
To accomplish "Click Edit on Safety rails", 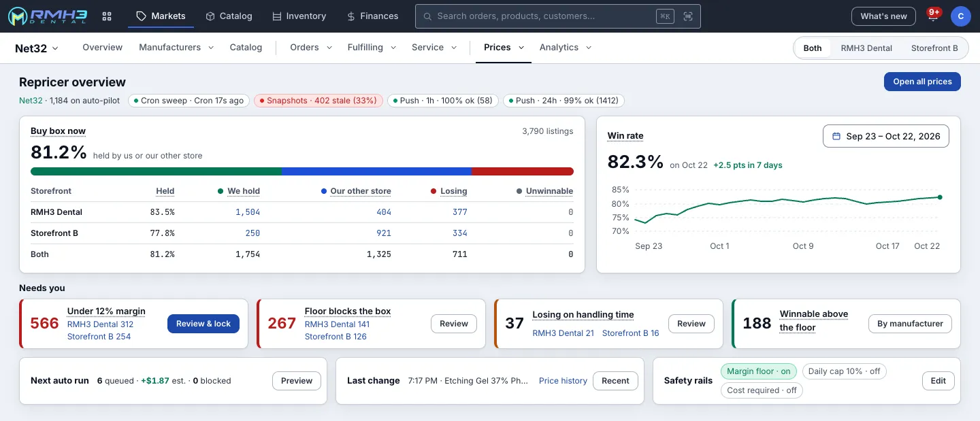I will [x=938, y=381].
